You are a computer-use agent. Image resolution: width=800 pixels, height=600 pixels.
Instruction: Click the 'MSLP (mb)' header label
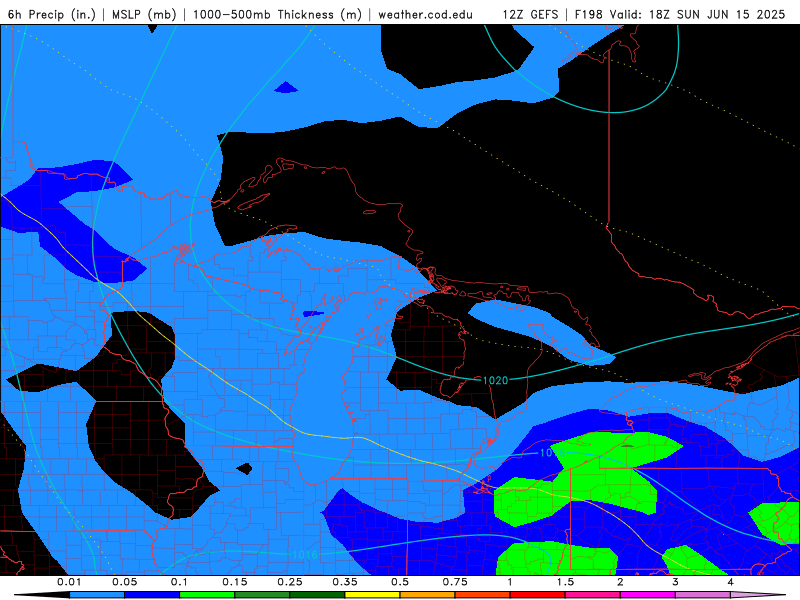[144, 14]
